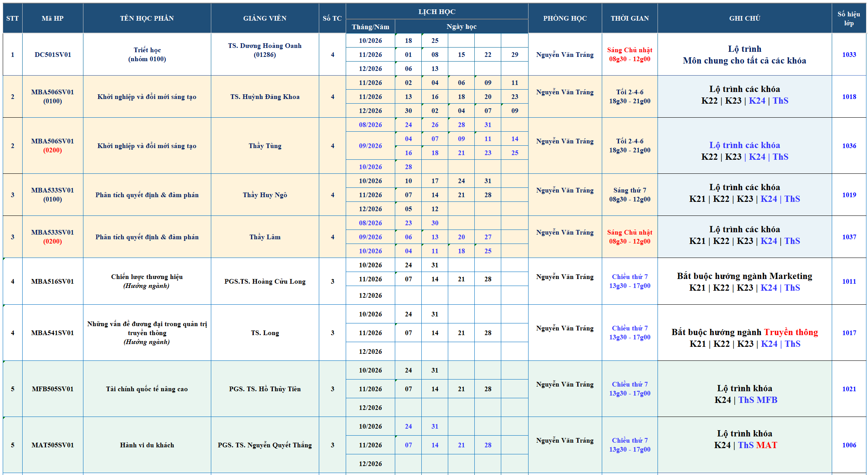
Task: Select class number 1006
Action: tap(849, 445)
